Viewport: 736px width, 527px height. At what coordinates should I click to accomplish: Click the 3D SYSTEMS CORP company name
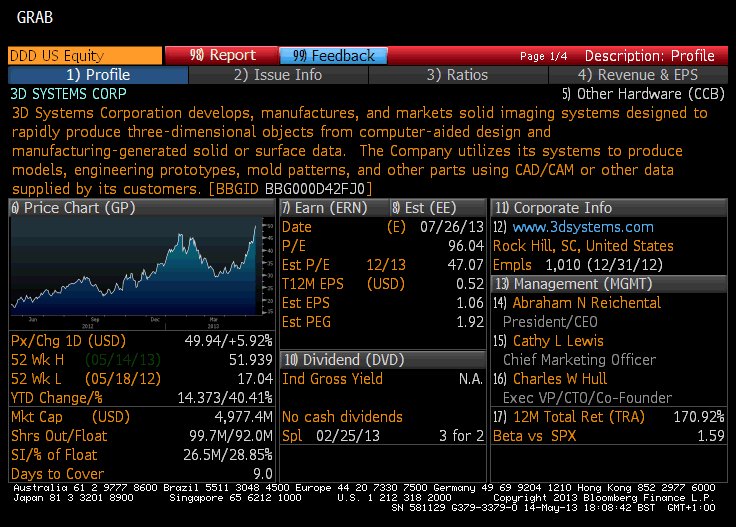click(69, 94)
